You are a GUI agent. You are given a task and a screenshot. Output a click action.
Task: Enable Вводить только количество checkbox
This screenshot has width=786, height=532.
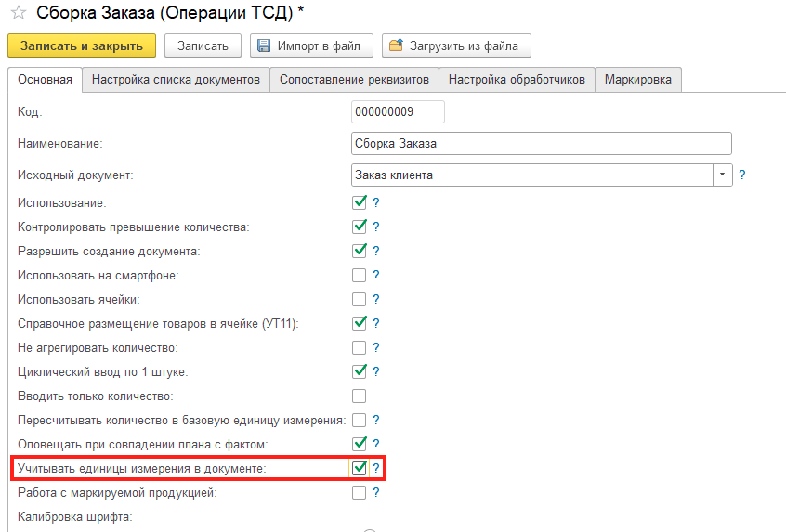(x=359, y=396)
